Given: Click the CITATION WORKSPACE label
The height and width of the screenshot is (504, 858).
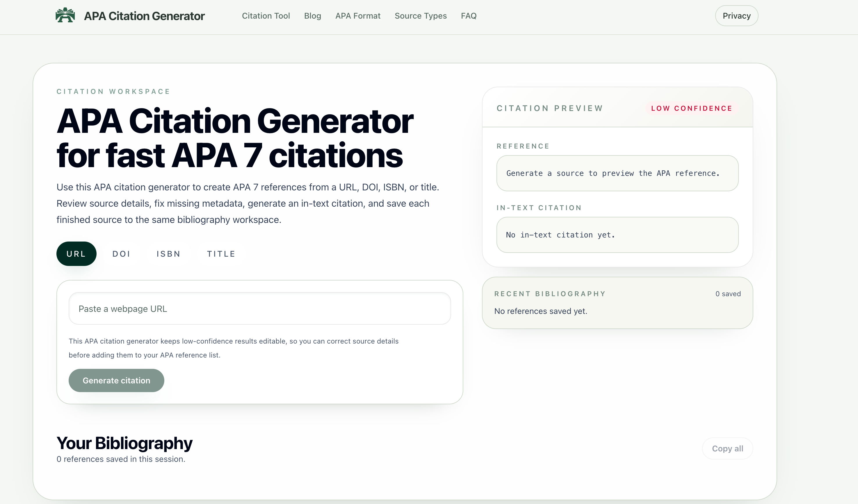Looking at the screenshot, I should click(113, 92).
